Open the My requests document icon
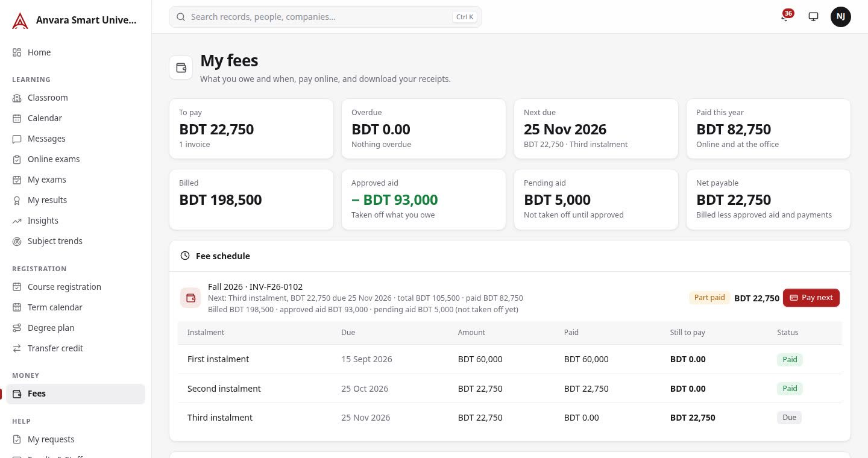Screen dimensions: 868x458 (17, 439)
